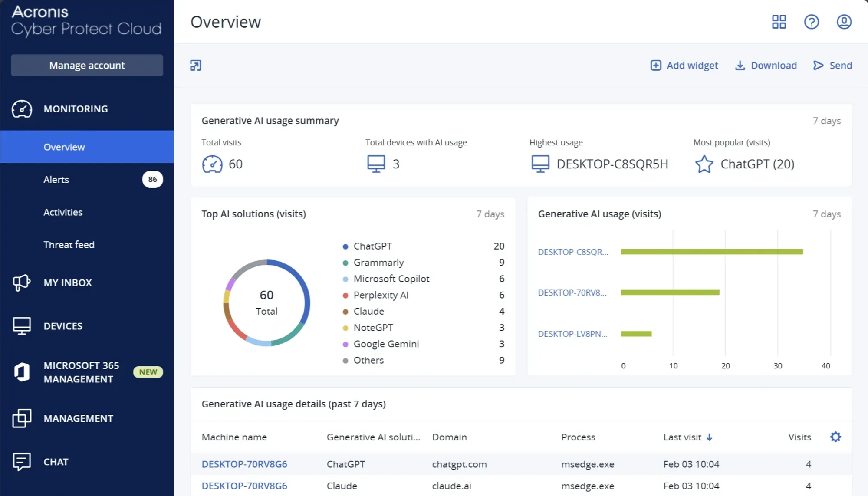
Task: Expand the Management sidebar section
Action: [78, 418]
